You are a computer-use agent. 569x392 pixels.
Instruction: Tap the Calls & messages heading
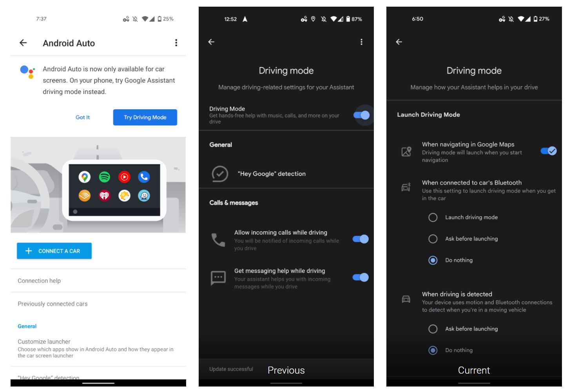[x=234, y=203]
